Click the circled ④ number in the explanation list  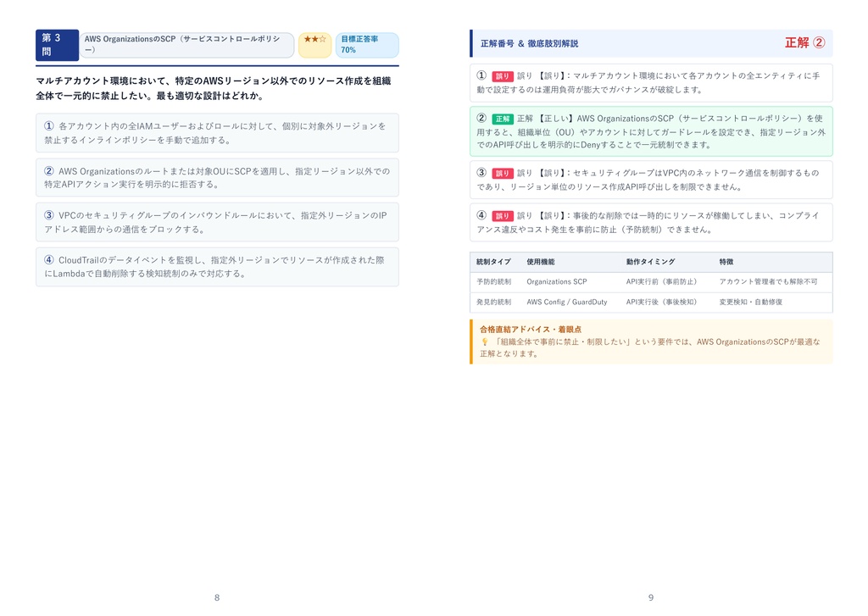coord(481,214)
